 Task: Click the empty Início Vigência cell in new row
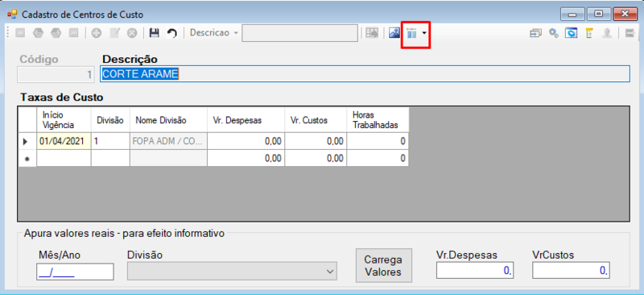pos(64,158)
